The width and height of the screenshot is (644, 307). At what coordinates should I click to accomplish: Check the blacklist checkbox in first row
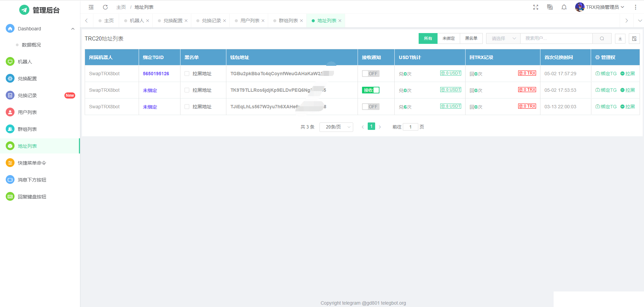click(x=187, y=74)
